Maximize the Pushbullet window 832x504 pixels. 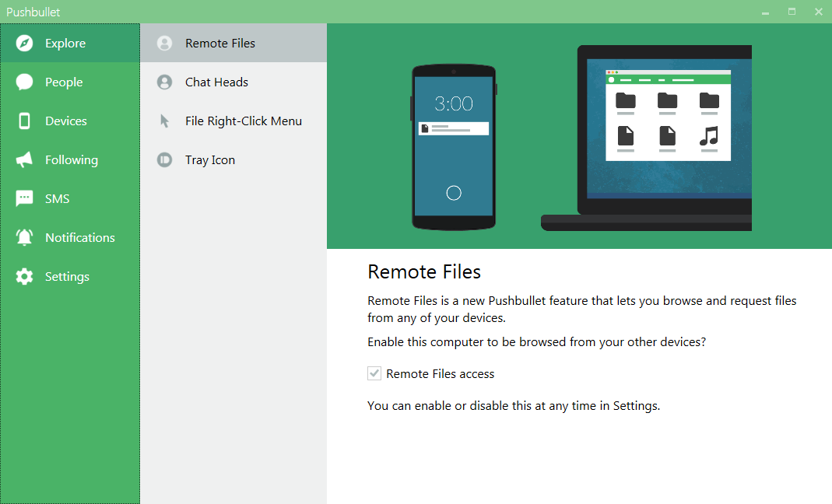[792, 12]
